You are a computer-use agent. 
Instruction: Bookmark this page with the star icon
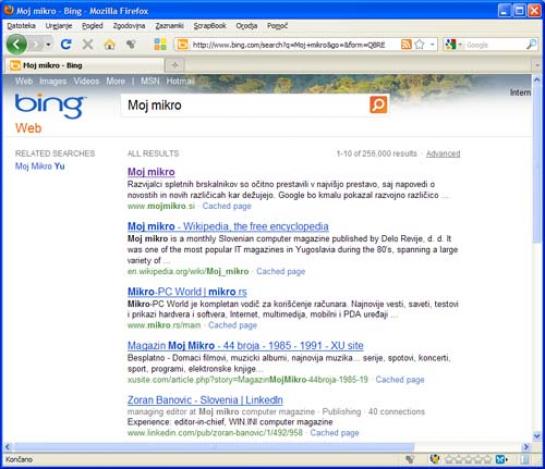[420, 44]
